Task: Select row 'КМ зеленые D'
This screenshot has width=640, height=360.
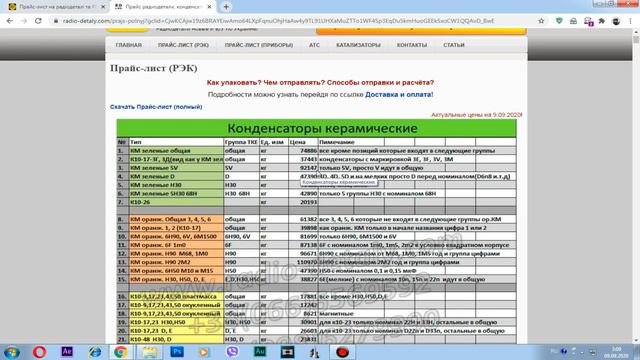Action: (x=316, y=176)
